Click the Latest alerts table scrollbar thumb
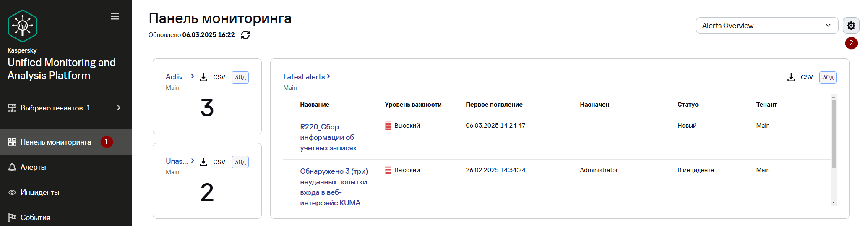 coord(833,134)
